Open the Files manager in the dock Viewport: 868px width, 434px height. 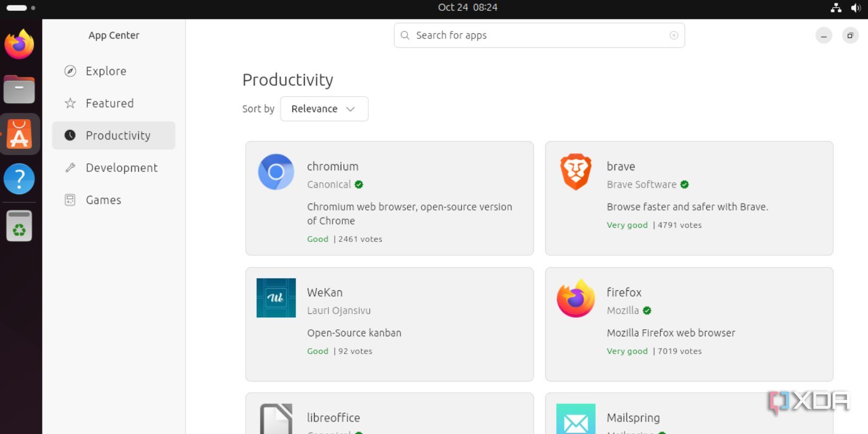click(20, 90)
